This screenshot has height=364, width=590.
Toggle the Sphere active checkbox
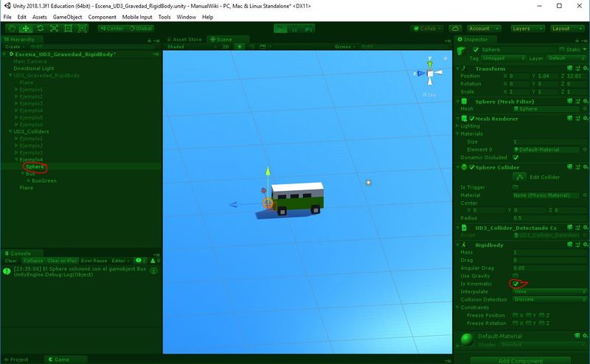(476, 49)
